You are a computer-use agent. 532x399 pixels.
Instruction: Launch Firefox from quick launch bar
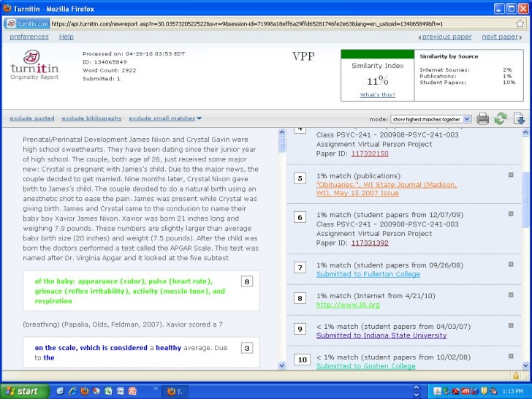(85, 391)
